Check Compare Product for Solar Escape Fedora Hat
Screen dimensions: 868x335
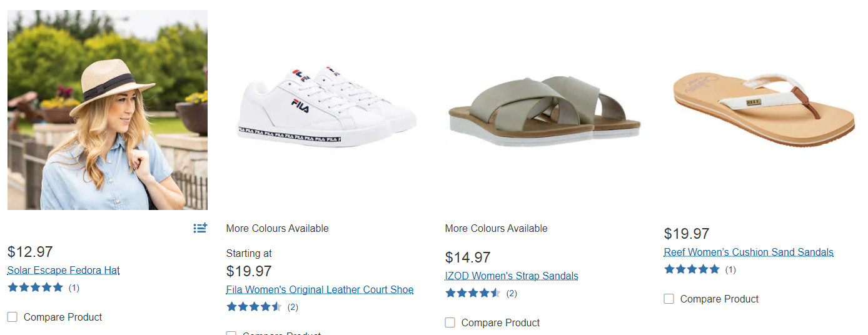coord(13,317)
